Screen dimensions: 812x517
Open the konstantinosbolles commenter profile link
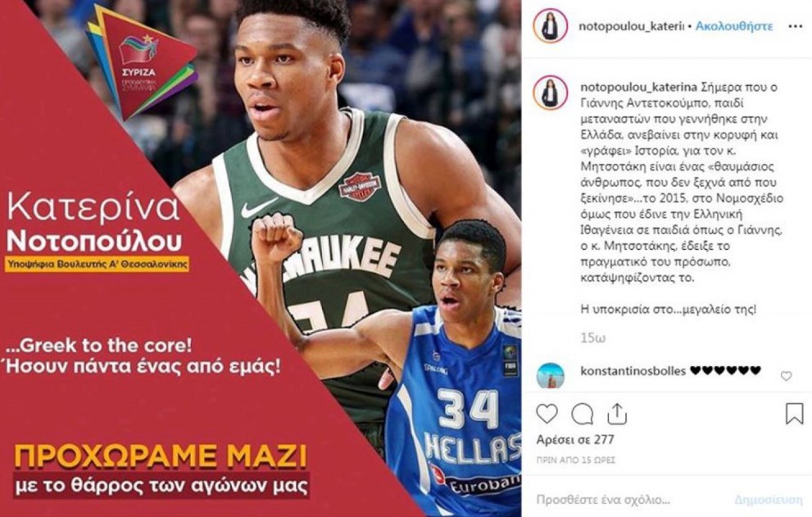633,370
